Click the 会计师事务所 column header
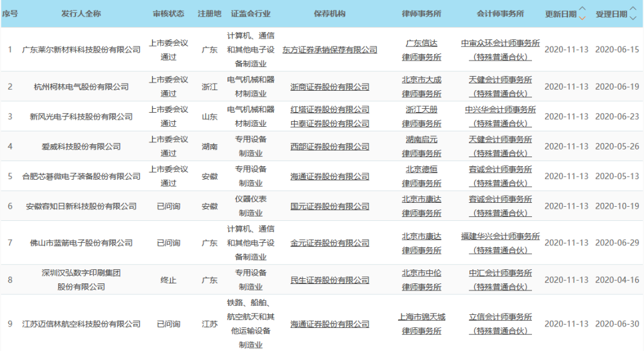Viewport: 644px width, 351px height. (x=500, y=14)
